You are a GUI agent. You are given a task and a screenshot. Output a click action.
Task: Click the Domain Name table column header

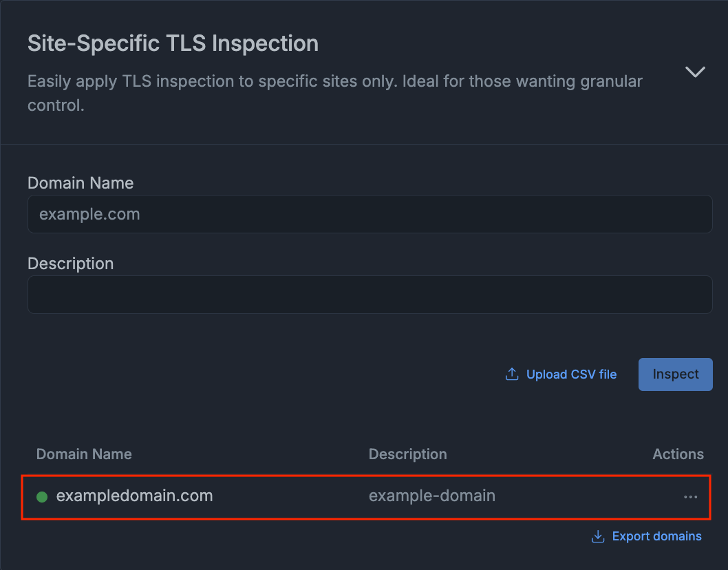pos(84,454)
